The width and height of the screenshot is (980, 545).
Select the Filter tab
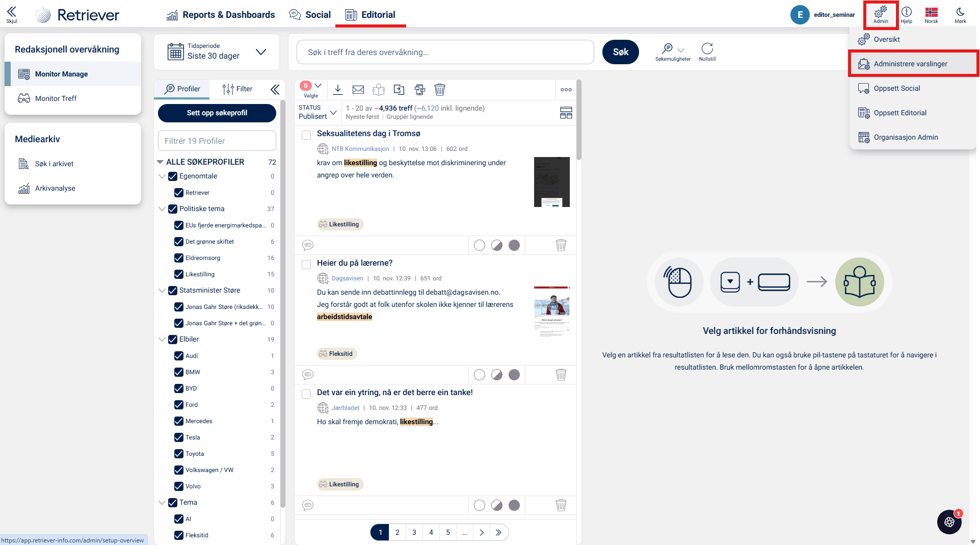237,89
